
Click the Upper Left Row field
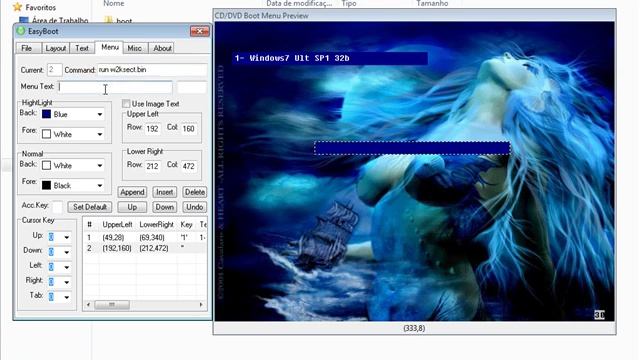[x=153, y=129]
